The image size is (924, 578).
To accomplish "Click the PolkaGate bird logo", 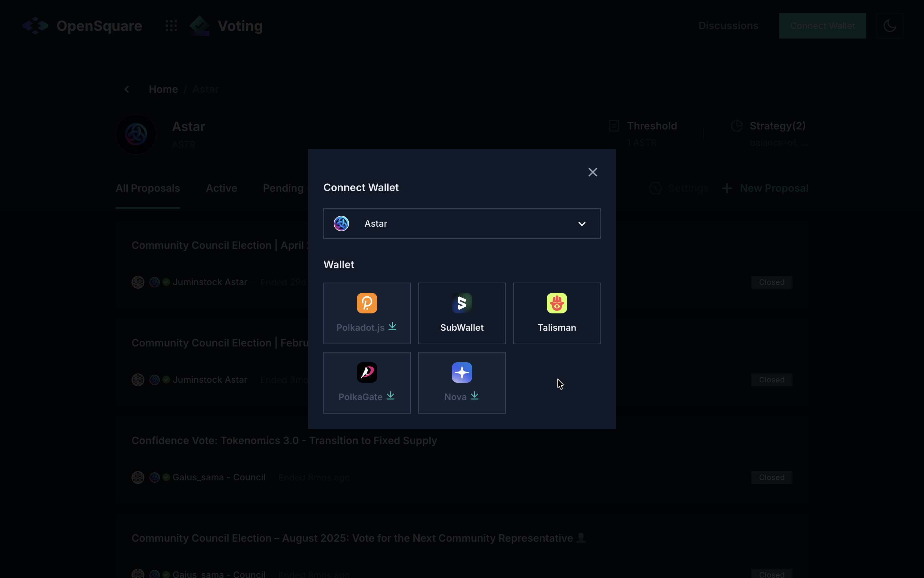I will tap(367, 372).
